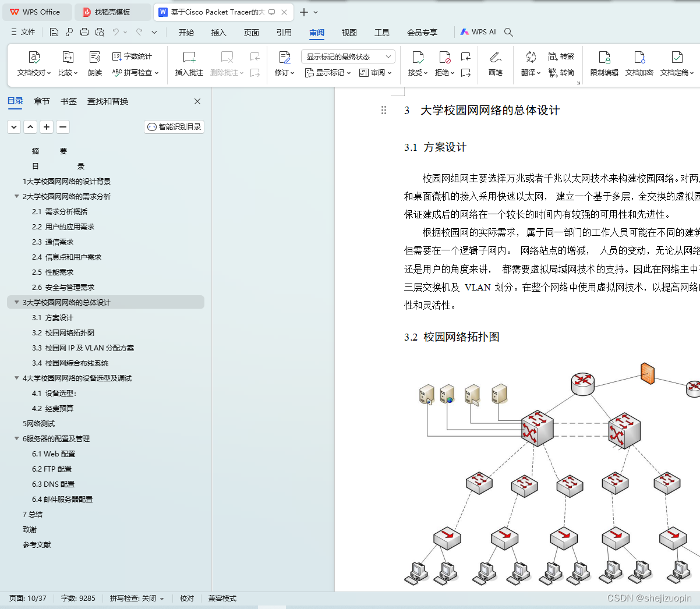Screen dimensions: 700x609
Task: Click 转繁 convert to traditional Chinese
Action: click(x=561, y=56)
